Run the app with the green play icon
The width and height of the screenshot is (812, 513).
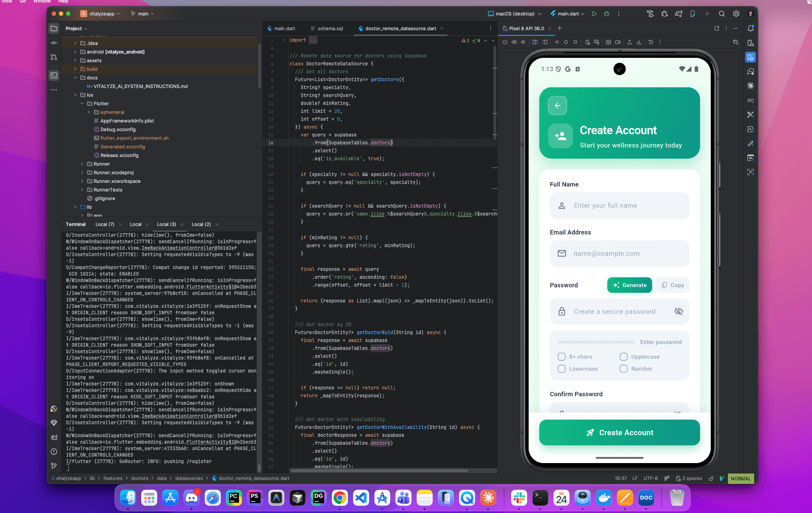(594, 14)
